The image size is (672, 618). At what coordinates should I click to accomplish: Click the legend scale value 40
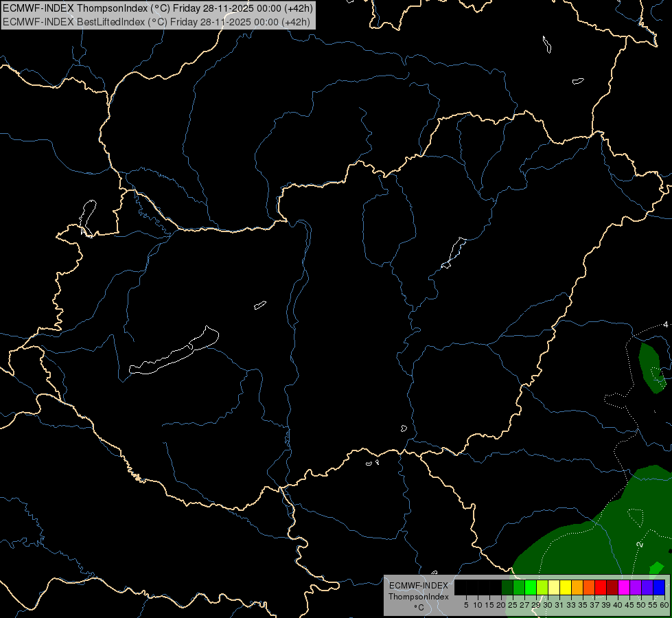618,605
